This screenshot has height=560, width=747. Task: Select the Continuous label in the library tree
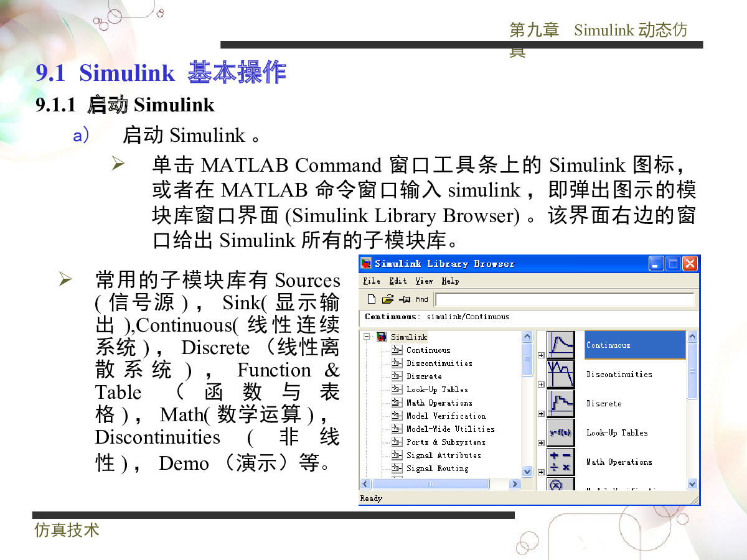click(x=428, y=350)
